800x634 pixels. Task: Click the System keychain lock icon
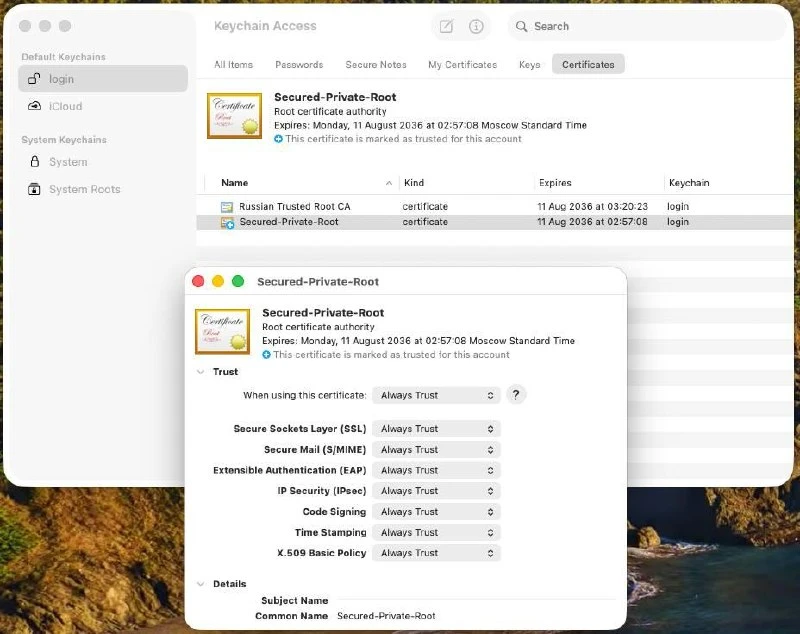34,162
